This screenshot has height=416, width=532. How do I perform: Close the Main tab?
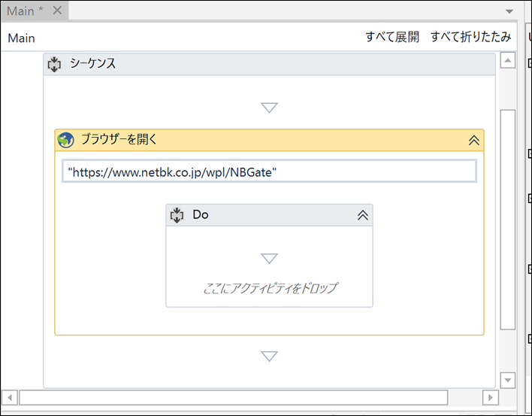tap(57, 11)
